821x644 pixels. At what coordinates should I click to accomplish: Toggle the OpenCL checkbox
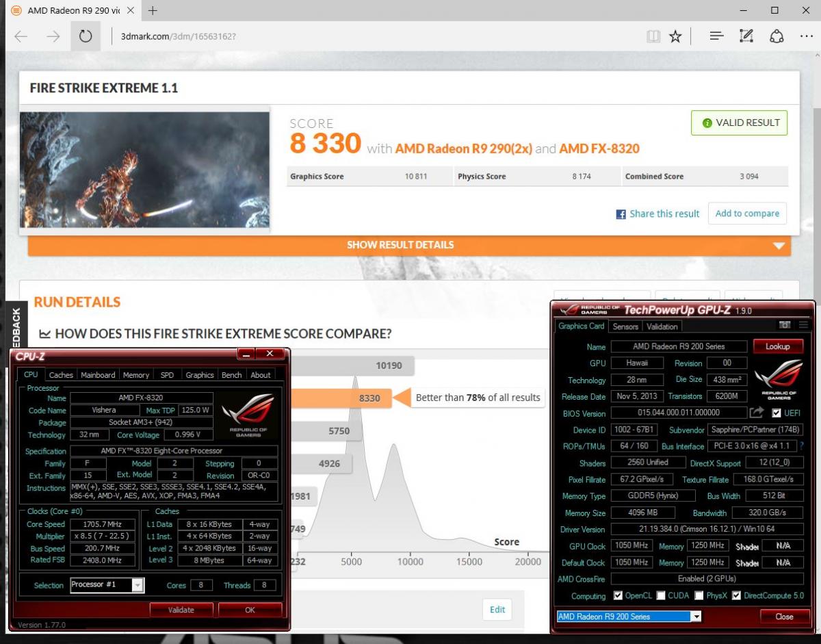(618, 595)
